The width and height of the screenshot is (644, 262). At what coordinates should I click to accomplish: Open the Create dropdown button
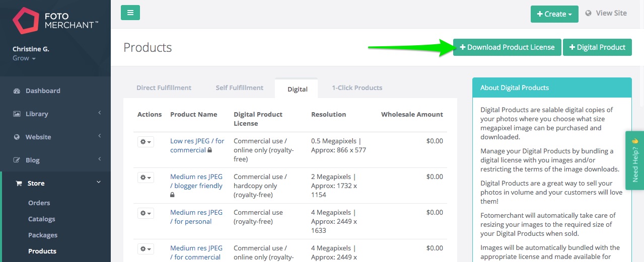click(554, 14)
